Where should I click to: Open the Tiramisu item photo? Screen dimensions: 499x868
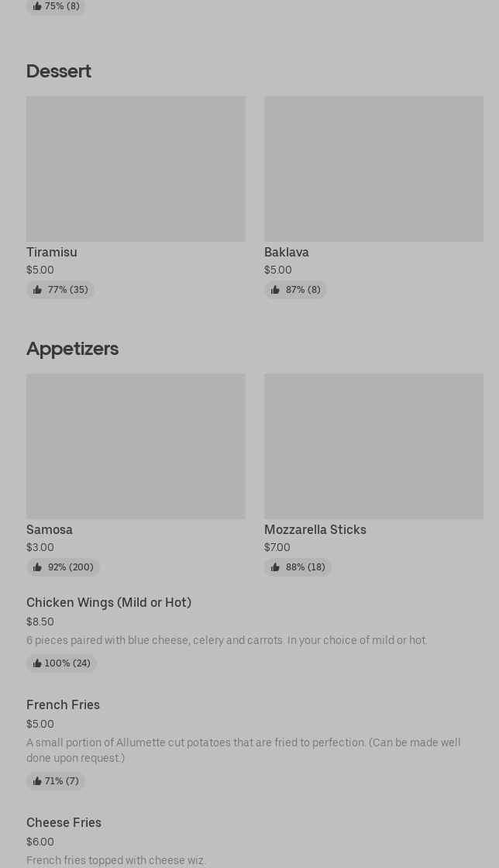click(136, 168)
